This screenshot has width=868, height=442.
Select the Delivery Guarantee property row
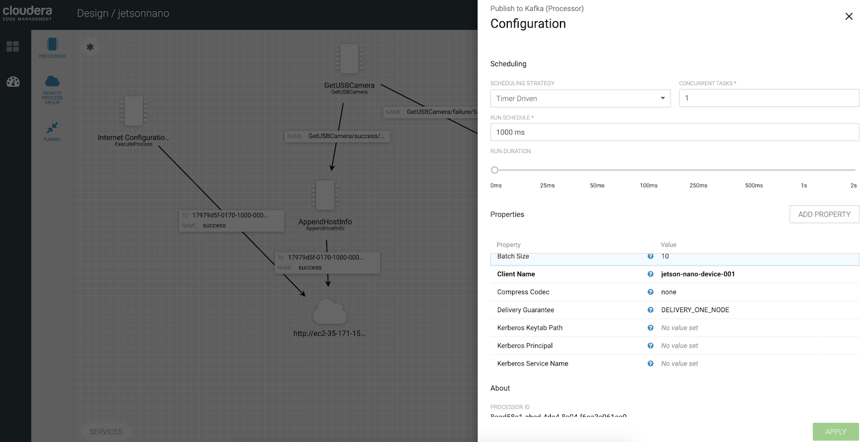click(x=570, y=310)
